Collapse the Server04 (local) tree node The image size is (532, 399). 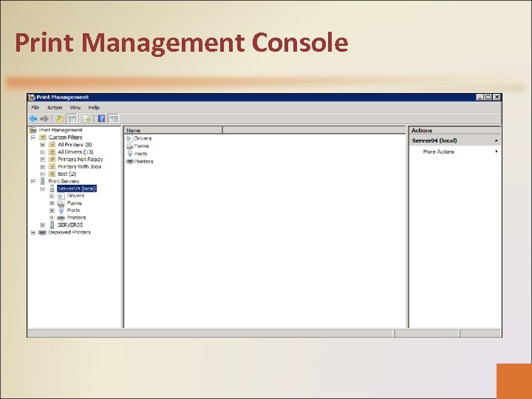[43, 188]
